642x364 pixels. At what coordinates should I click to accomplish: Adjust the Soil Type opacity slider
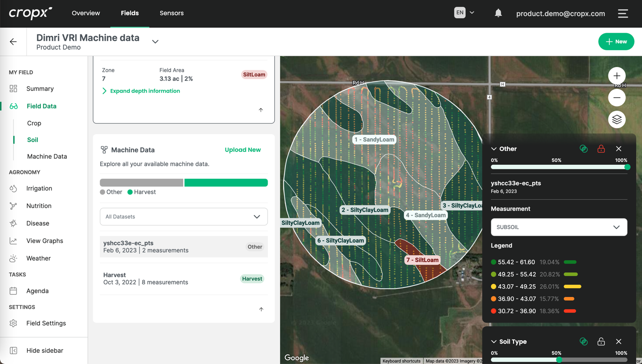point(559,360)
